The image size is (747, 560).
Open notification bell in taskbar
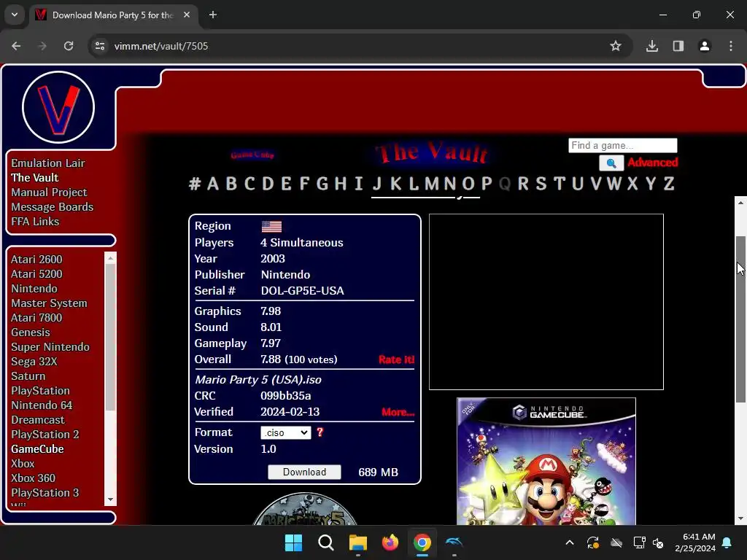(727, 542)
